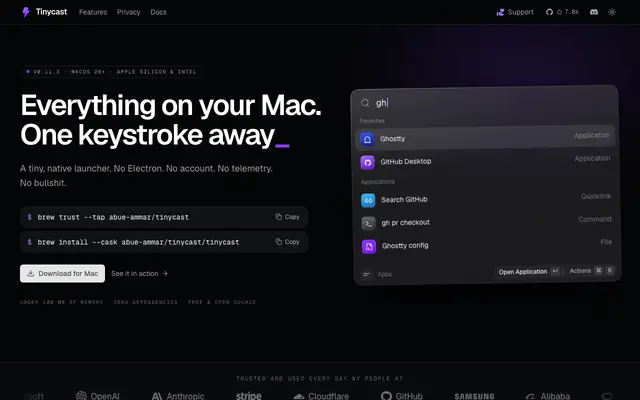The image size is (640, 400).
Task: Open the Discord icon link
Action: [594, 12]
